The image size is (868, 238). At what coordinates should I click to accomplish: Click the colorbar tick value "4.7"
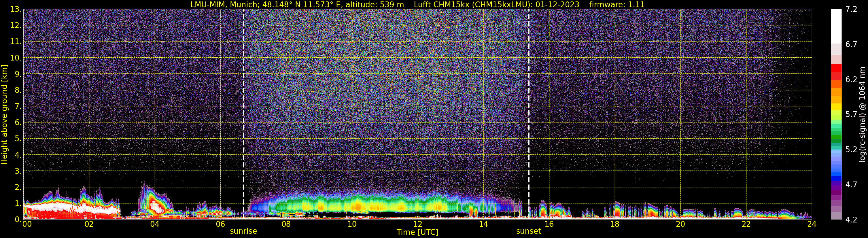pyautogui.click(x=851, y=184)
